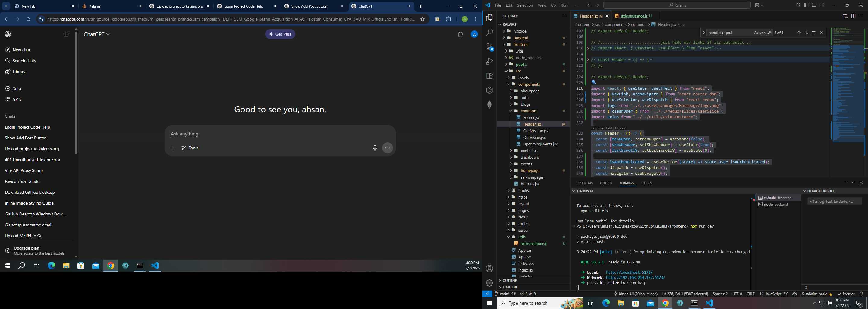Viewport: 868px width, 309px height.
Task: Click Find in Selection icon in find widget
Action: 814,33
